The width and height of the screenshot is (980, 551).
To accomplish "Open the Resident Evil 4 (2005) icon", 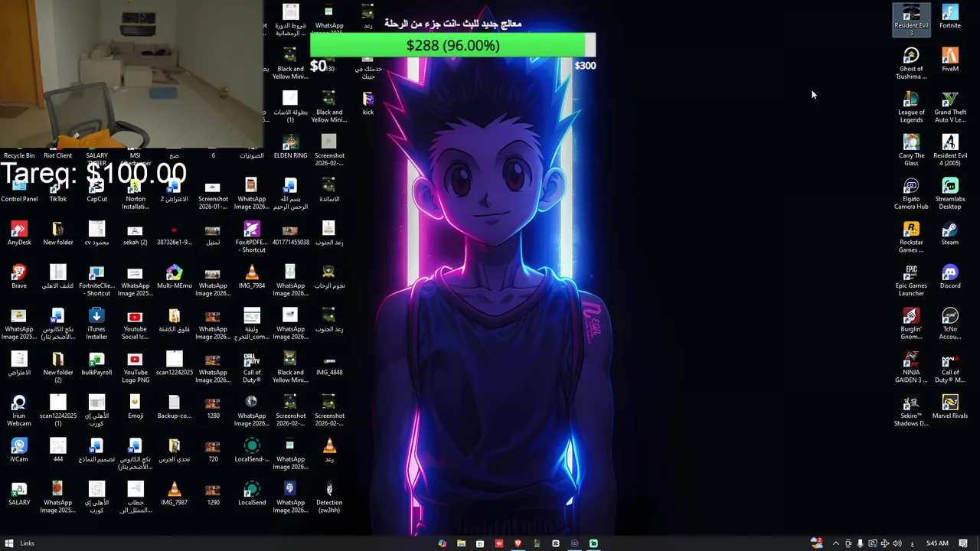I will pyautogui.click(x=950, y=151).
